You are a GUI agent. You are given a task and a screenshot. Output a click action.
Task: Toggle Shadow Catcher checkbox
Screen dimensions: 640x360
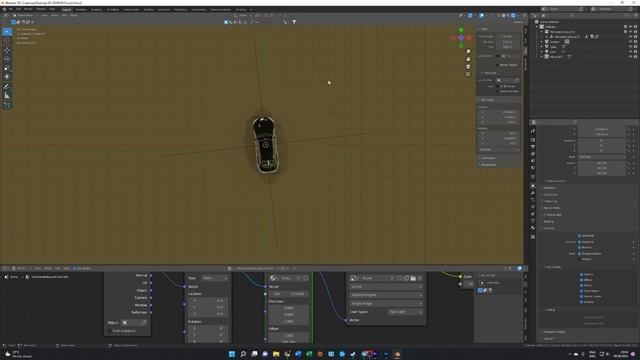pyautogui.click(x=580, y=253)
